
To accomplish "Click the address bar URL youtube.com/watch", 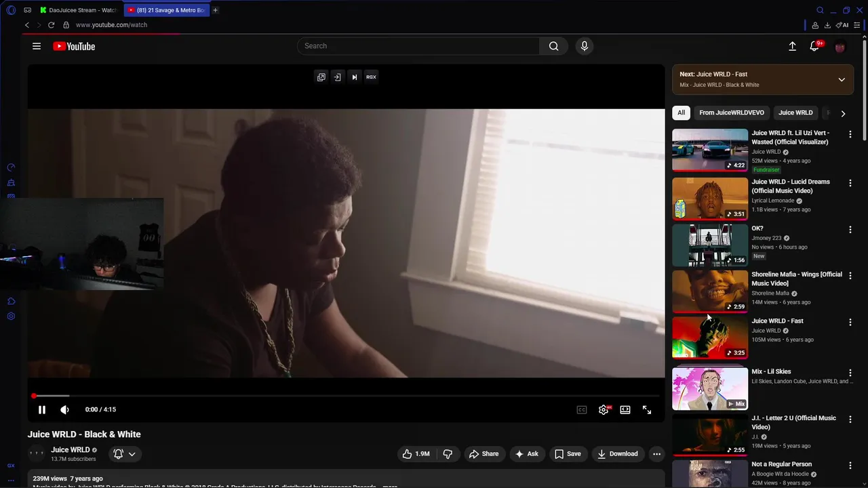I will coord(111,25).
